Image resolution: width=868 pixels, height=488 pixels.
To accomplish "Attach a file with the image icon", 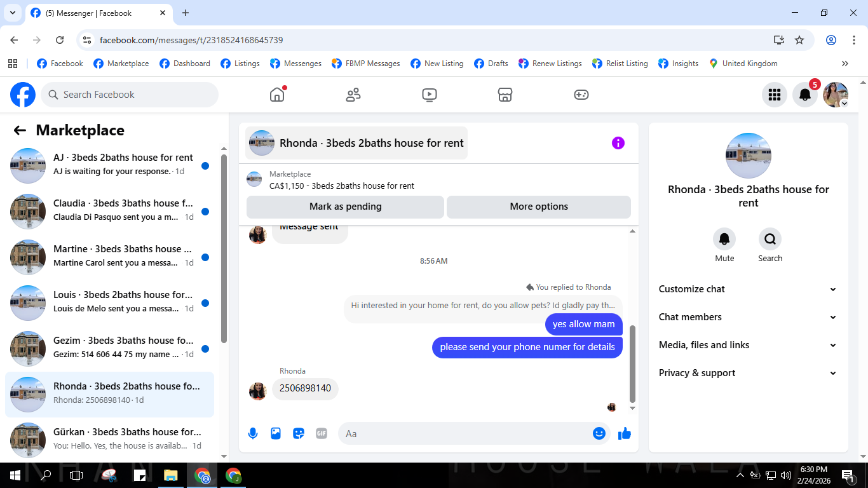I will (276, 433).
